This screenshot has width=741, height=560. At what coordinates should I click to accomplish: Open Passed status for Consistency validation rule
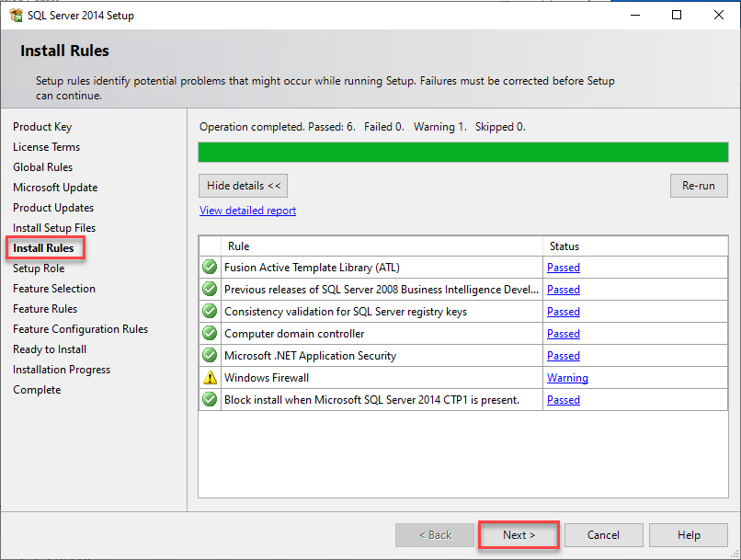[564, 312]
